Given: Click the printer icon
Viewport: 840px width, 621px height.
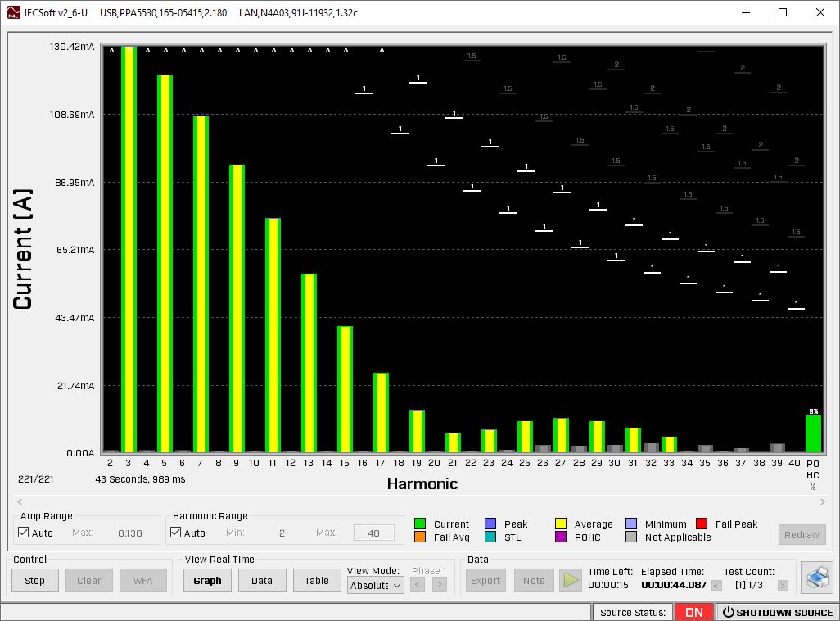Looking at the screenshot, I should (816, 578).
